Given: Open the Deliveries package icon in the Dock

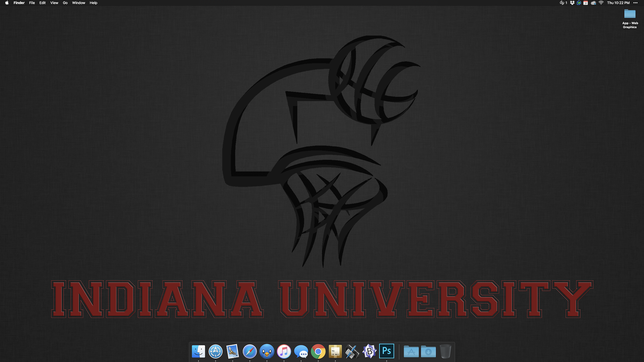Looking at the screenshot, I should (x=335, y=351).
